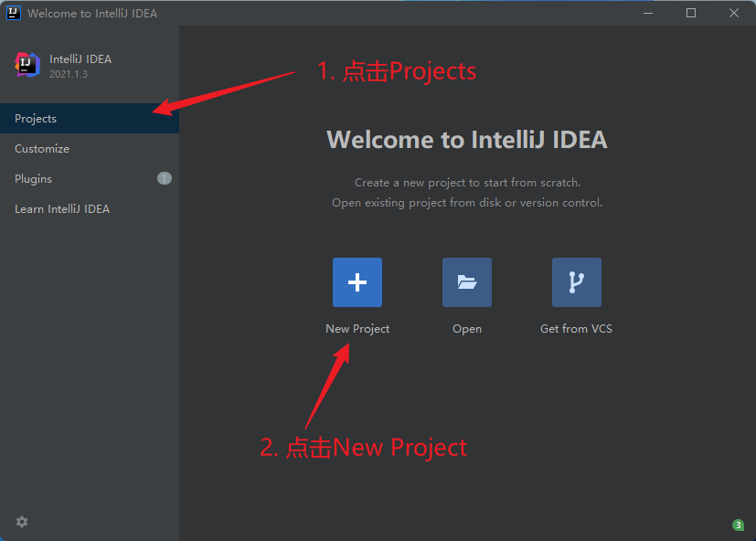Switch to the Customize tab

[42, 149]
